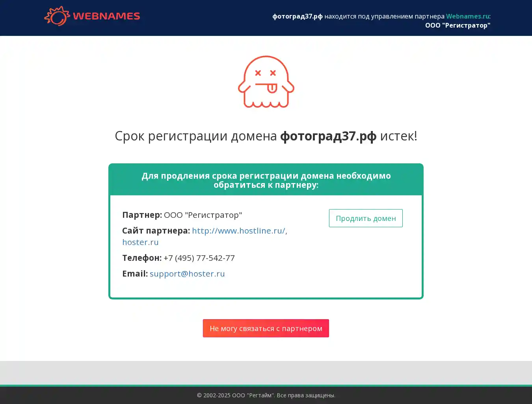The height and width of the screenshot is (404, 532).
Task: Click the bold фотоград37.рф in main heading
Action: coord(328,136)
